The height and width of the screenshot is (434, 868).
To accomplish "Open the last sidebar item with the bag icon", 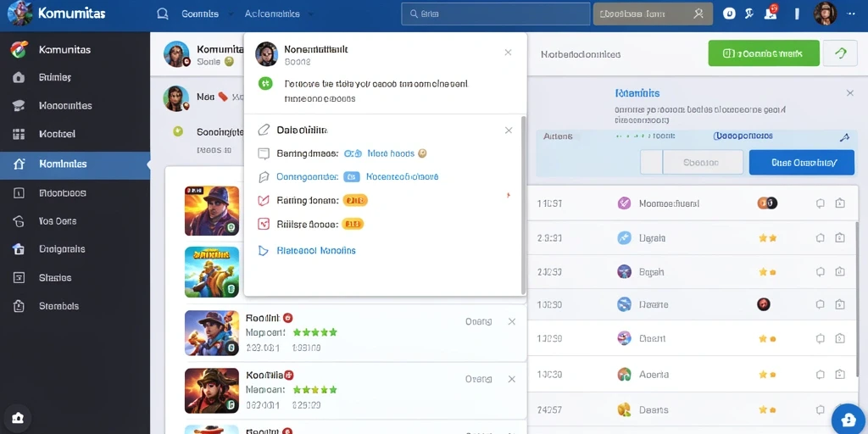I will [x=75, y=306].
